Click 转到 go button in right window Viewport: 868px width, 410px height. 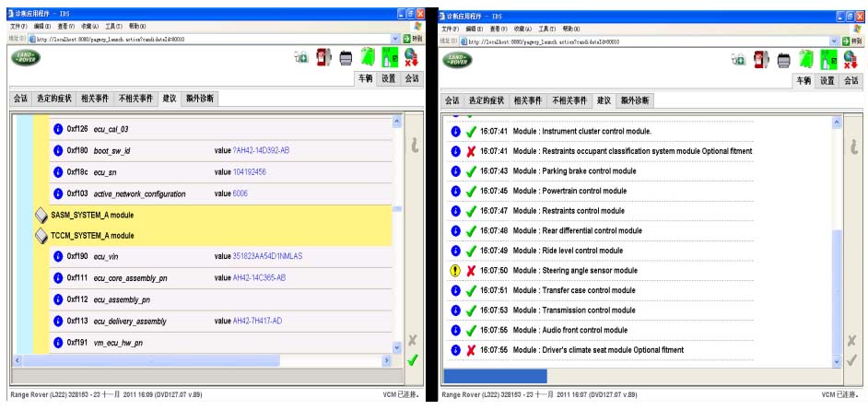[x=851, y=41]
